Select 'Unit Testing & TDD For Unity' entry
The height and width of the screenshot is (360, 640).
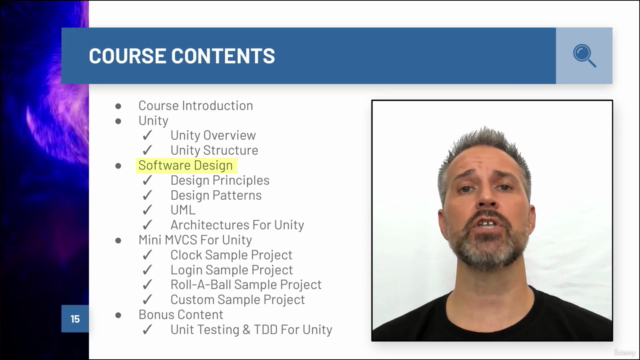[x=251, y=330]
